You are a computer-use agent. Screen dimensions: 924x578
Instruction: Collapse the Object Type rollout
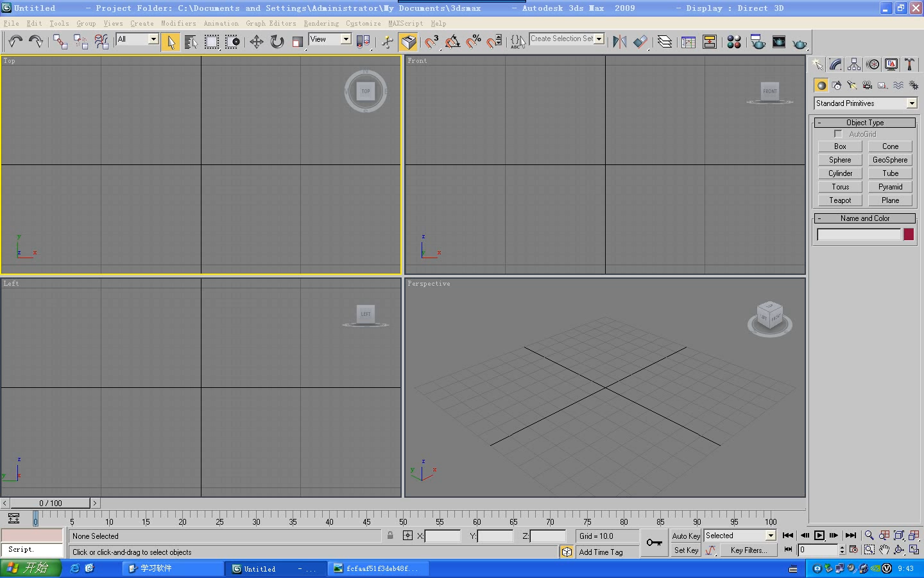pyautogui.click(x=865, y=123)
